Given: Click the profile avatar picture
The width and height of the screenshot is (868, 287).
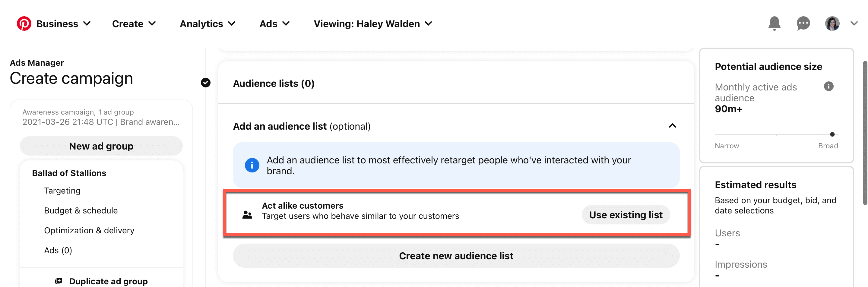Looking at the screenshot, I should click(832, 24).
